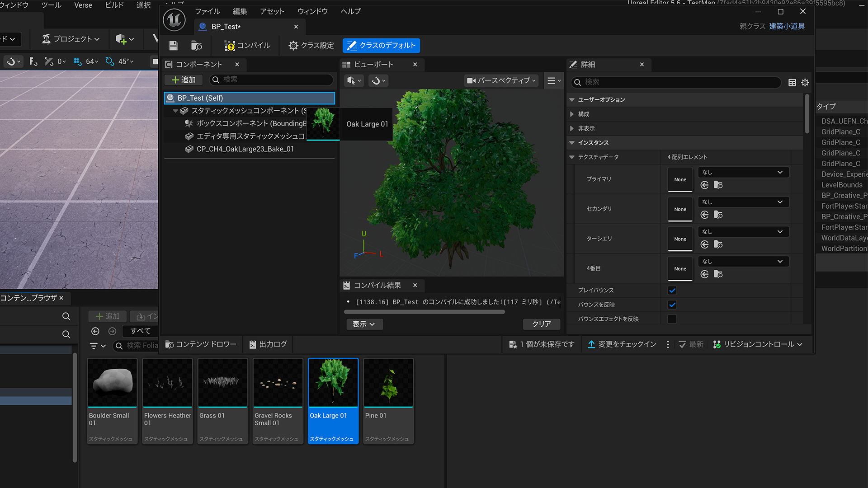The height and width of the screenshot is (488, 868).
Task: Open parent class link 建築小道具
Action: (x=787, y=26)
